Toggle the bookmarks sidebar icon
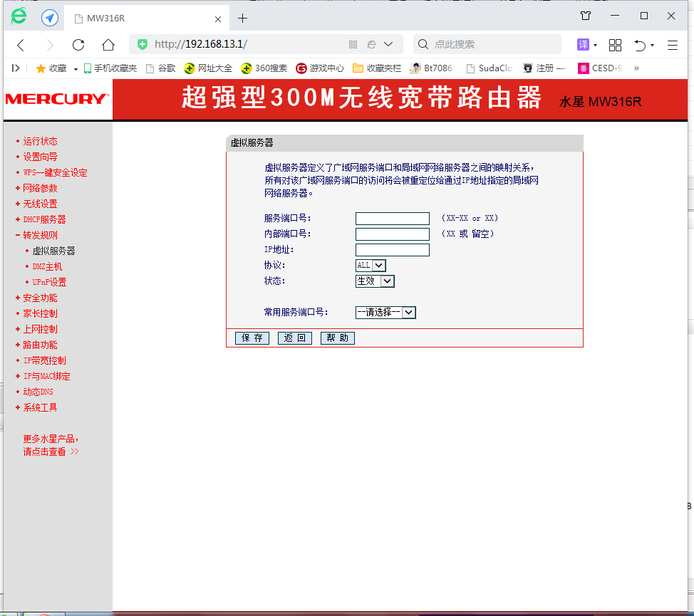The height and width of the screenshot is (616, 694). [16, 68]
